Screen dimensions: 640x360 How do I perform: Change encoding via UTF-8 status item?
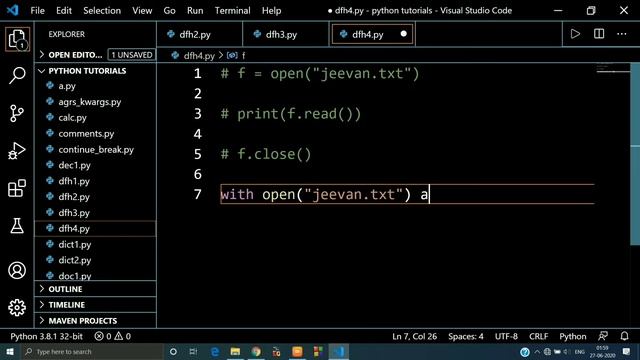tap(506, 336)
